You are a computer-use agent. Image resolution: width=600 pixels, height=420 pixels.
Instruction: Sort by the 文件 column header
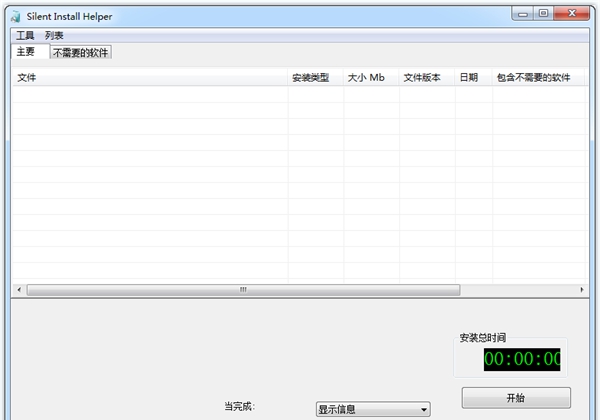(150, 78)
